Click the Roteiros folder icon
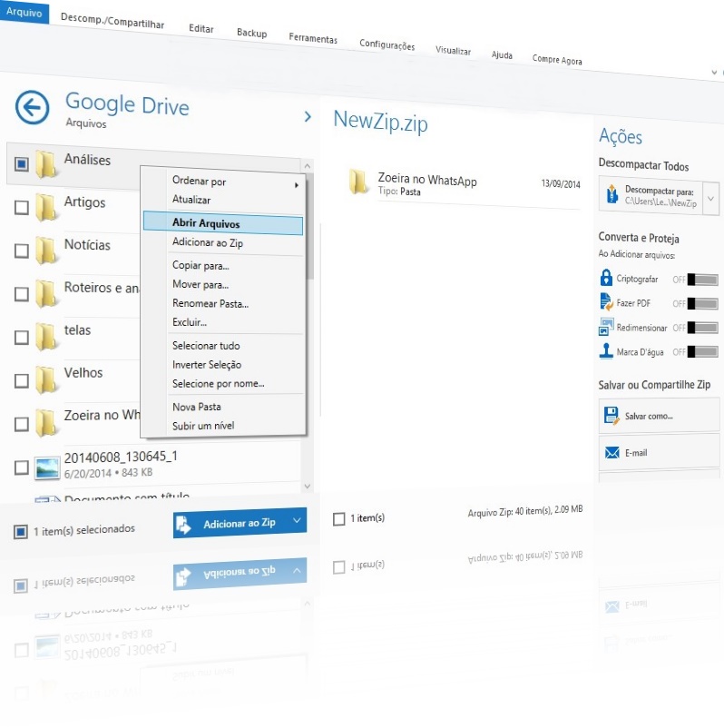 [46, 294]
